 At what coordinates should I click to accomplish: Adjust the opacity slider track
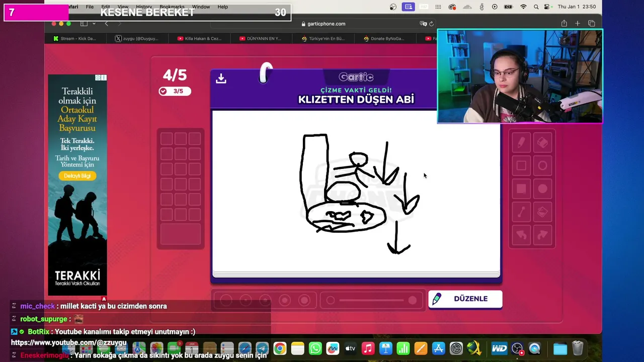pos(371,300)
